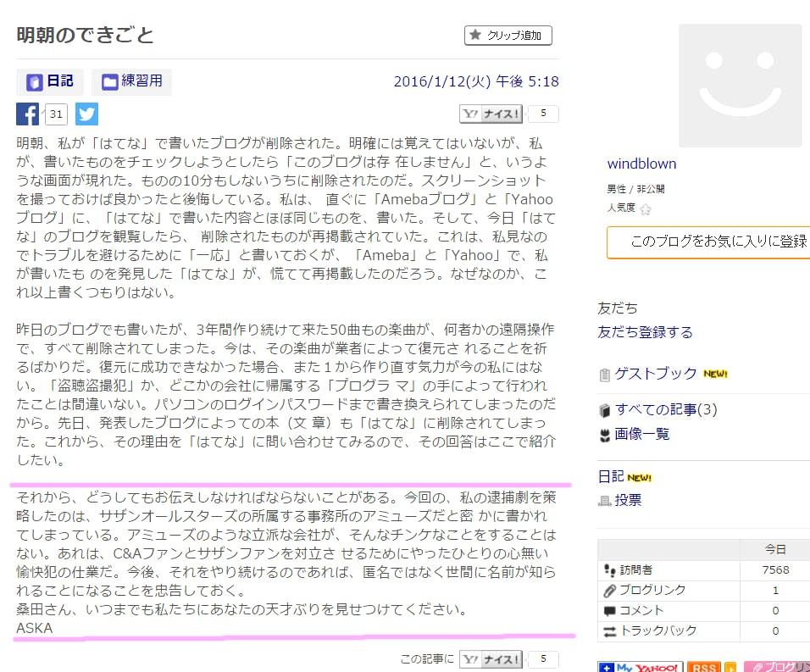
Task: Click the pink ブログリンク badge button
Action: point(777,667)
